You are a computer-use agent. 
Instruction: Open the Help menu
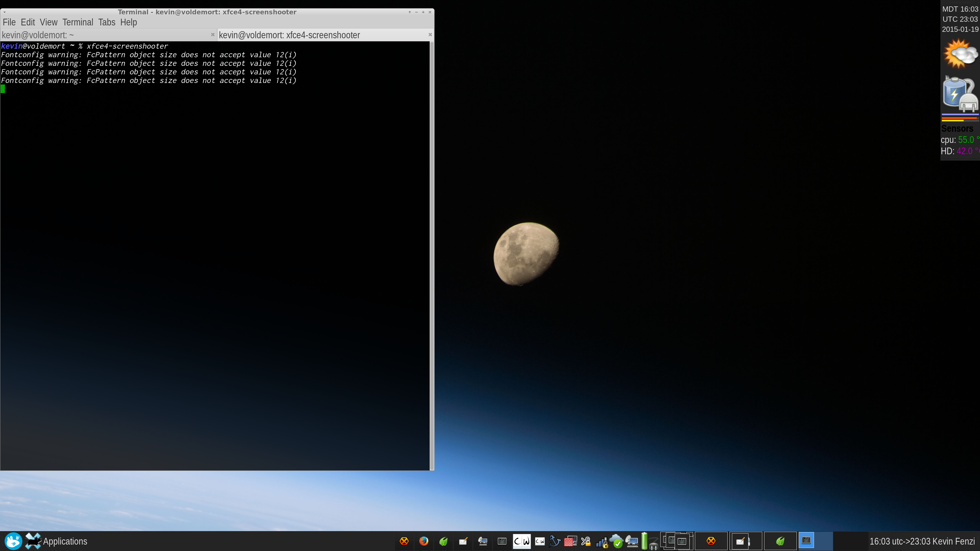pos(129,22)
